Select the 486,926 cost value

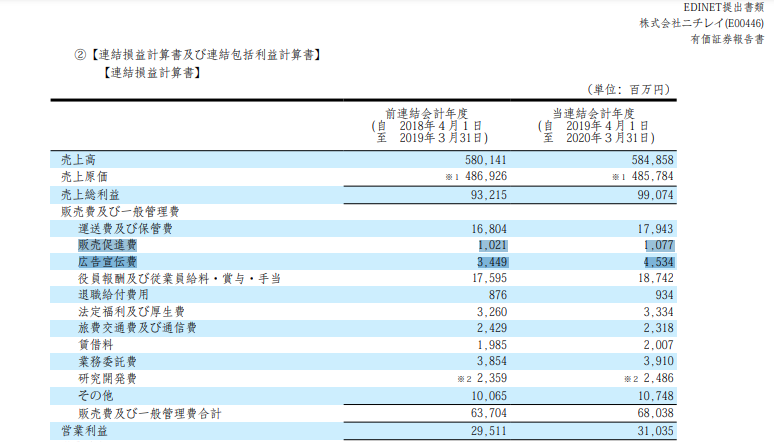(486, 177)
